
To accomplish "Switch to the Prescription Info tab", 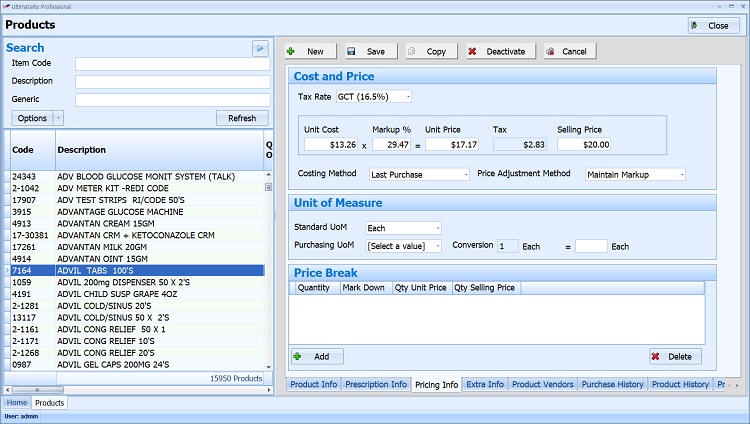I will click(x=376, y=384).
